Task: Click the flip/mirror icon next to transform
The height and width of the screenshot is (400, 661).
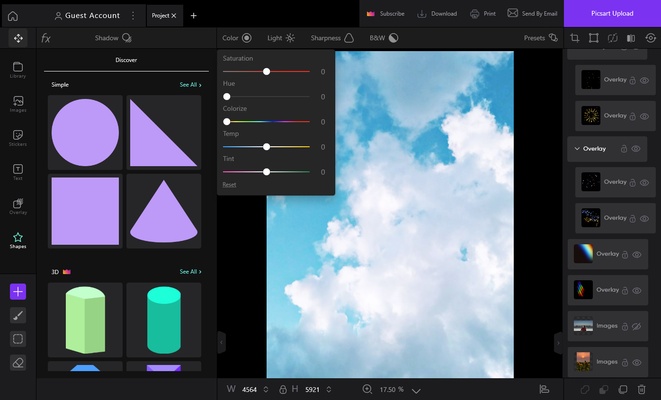Action: tap(613, 38)
